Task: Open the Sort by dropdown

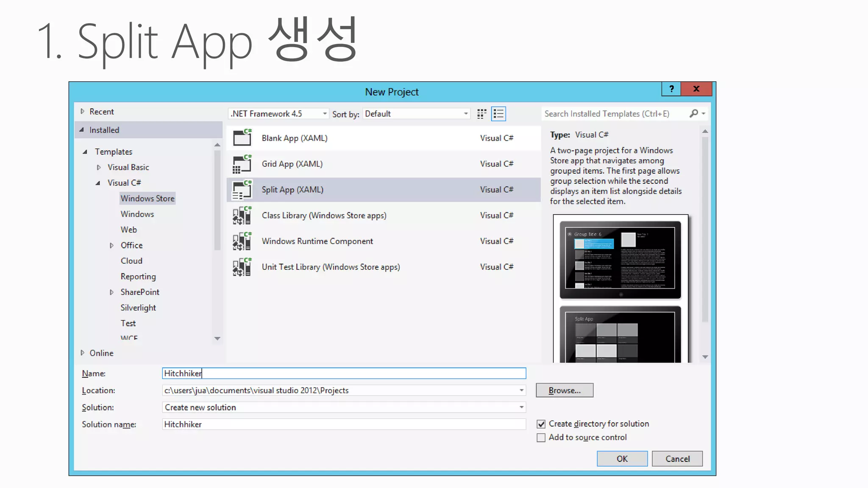Action: point(466,114)
